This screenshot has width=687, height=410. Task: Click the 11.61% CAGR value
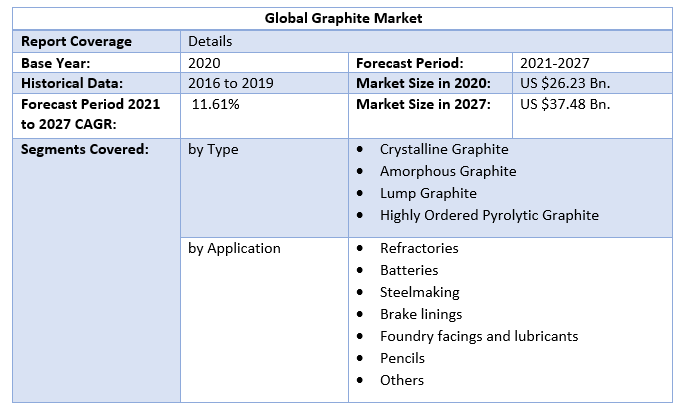[215, 104]
